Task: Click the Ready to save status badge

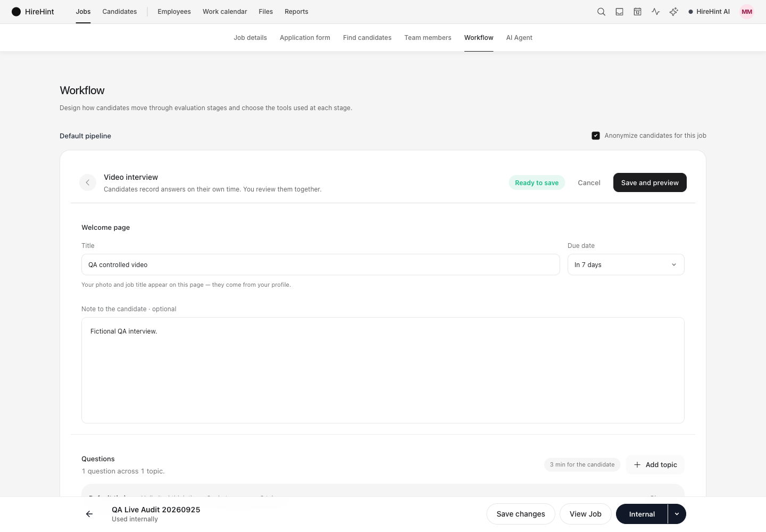Action: click(537, 182)
